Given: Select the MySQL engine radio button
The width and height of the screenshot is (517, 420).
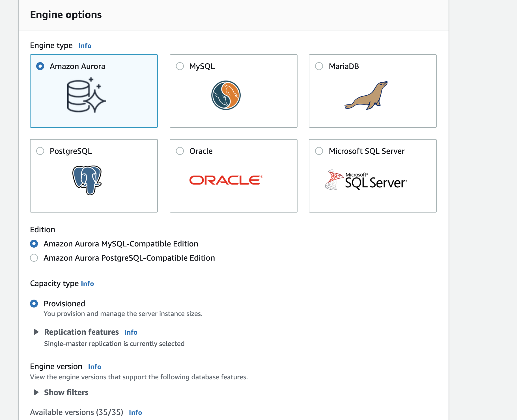Looking at the screenshot, I should [x=180, y=66].
